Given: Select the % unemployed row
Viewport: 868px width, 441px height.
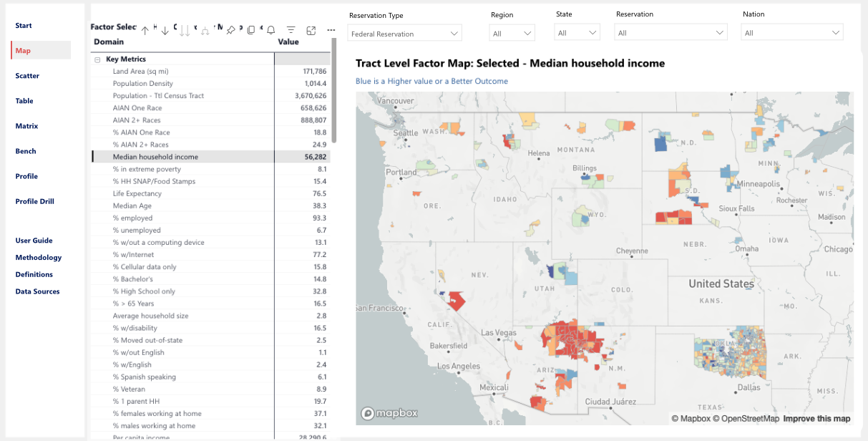Looking at the screenshot, I should [210, 231].
